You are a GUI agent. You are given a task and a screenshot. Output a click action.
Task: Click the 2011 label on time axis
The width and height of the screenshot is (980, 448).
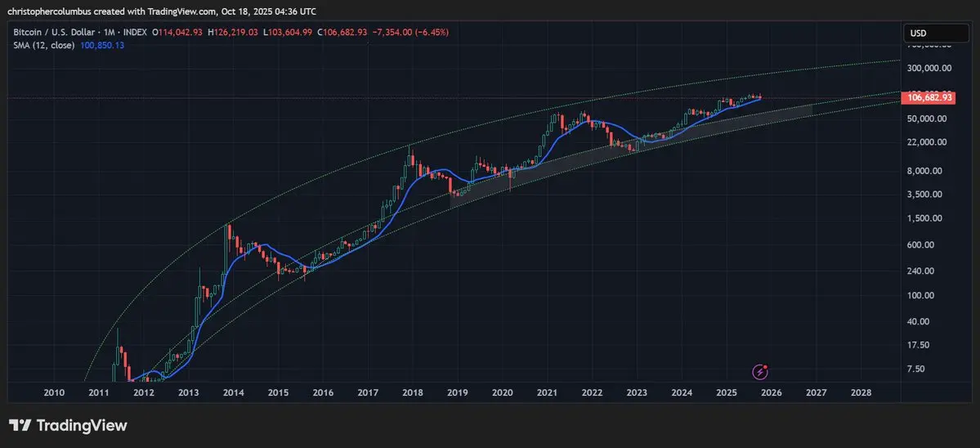pyautogui.click(x=99, y=392)
